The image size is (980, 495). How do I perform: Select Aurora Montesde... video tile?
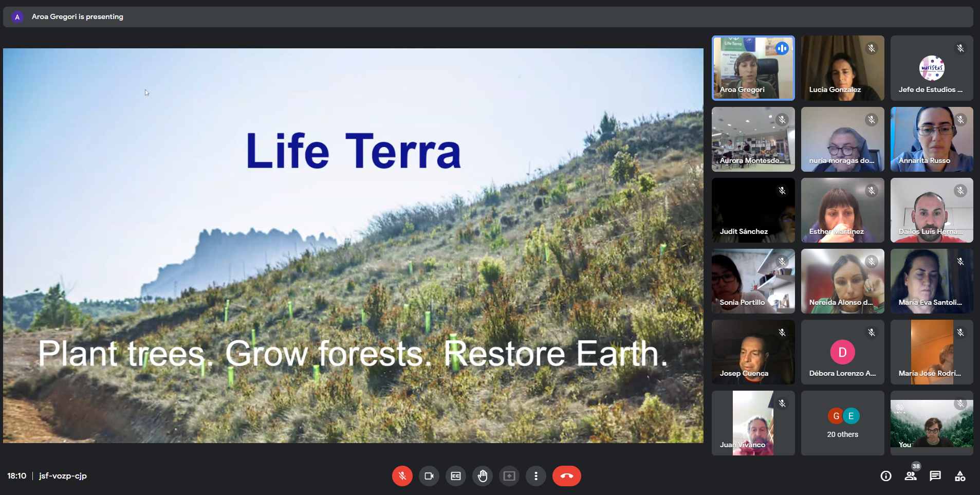coord(753,139)
